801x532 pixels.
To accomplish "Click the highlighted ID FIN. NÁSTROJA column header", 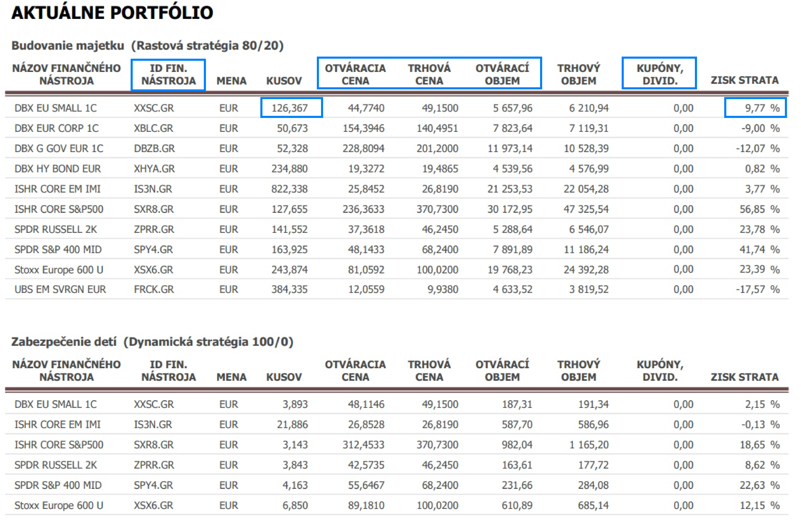I will tap(168, 74).
